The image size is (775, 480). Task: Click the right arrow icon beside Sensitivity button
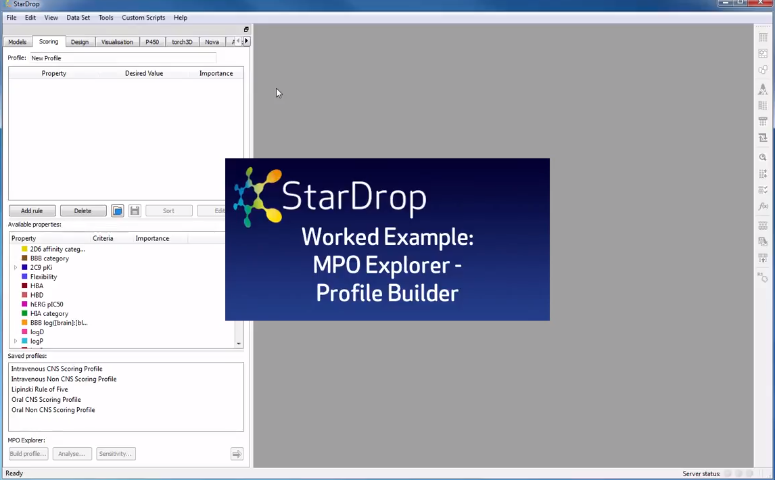237,454
